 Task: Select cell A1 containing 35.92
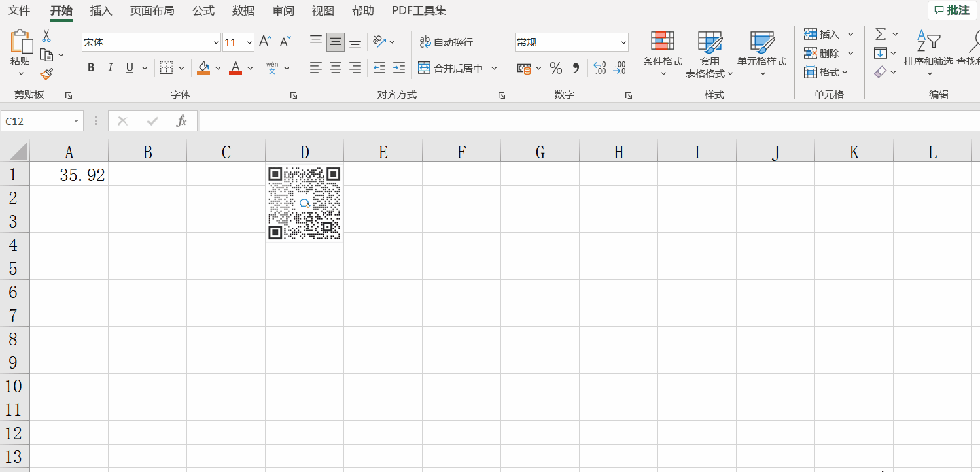coord(69,174)
